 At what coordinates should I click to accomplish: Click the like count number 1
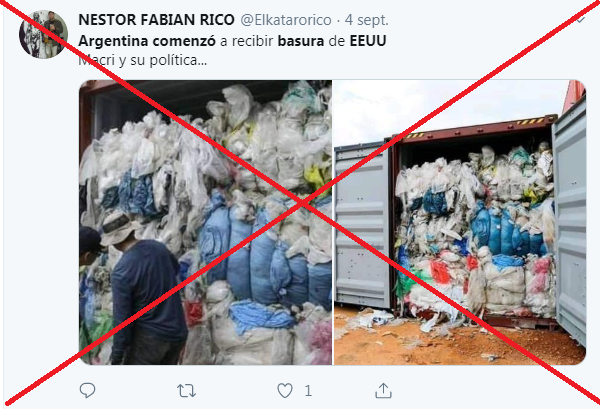(308, 391)
